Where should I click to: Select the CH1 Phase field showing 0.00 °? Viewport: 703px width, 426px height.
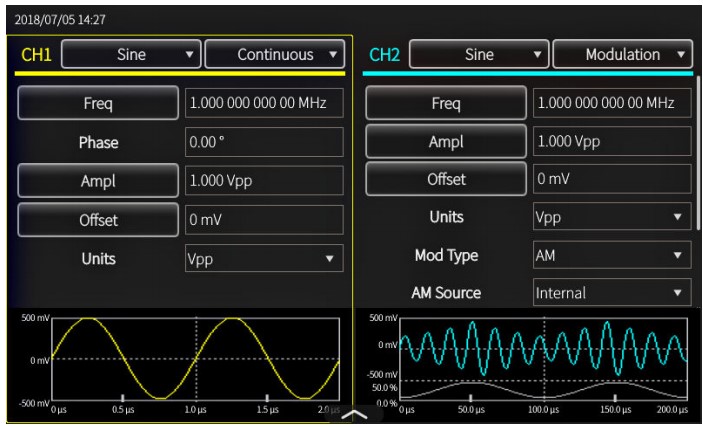[x=264, y=142]
